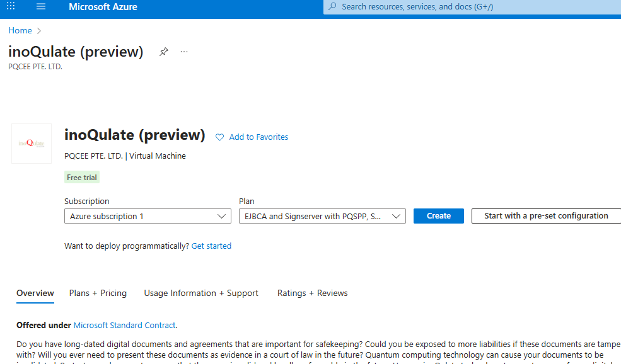Click the heart favorites icon
This screenshot has height=364, width=621.
coord(219,137)
